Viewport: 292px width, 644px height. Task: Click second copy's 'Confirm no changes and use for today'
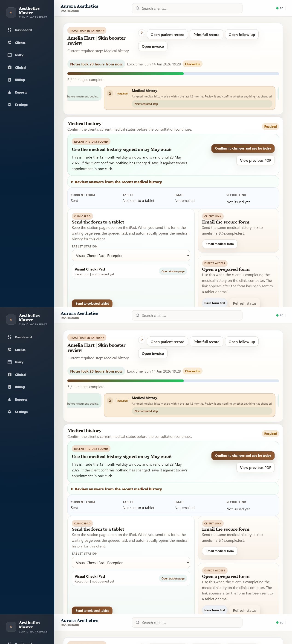pos(243,456)
